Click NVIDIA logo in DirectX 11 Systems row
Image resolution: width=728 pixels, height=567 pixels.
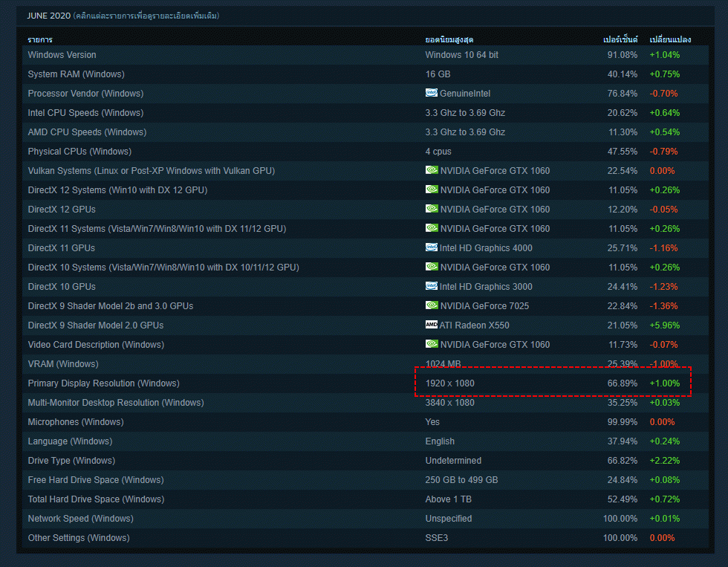pos(432,228)
